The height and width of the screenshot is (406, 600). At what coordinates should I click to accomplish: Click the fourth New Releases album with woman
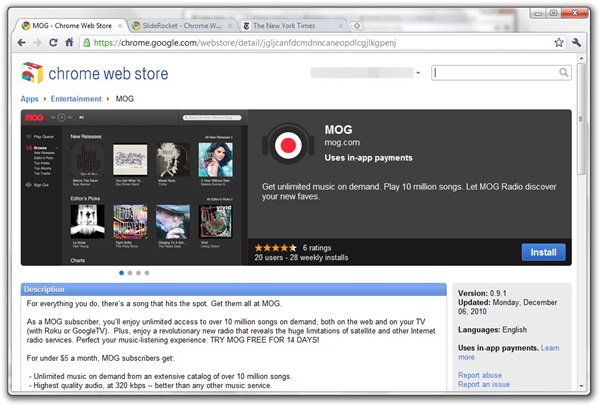click(215, 160)
